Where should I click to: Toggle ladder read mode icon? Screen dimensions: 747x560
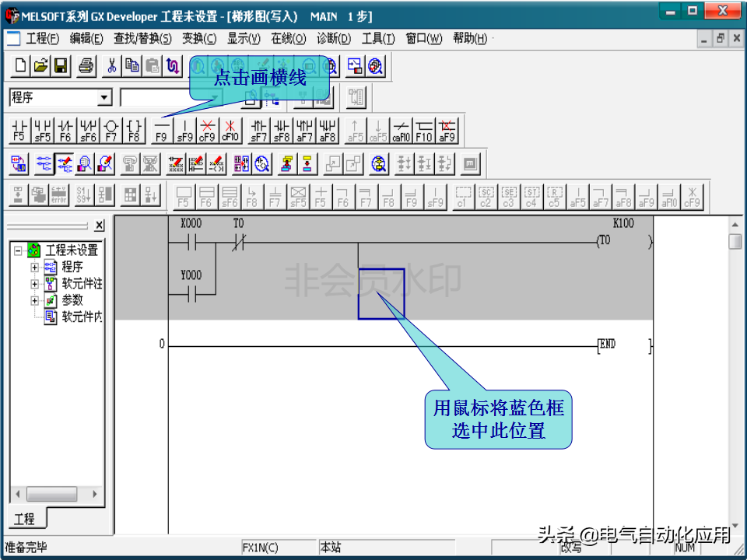click(x=44, y=164)
